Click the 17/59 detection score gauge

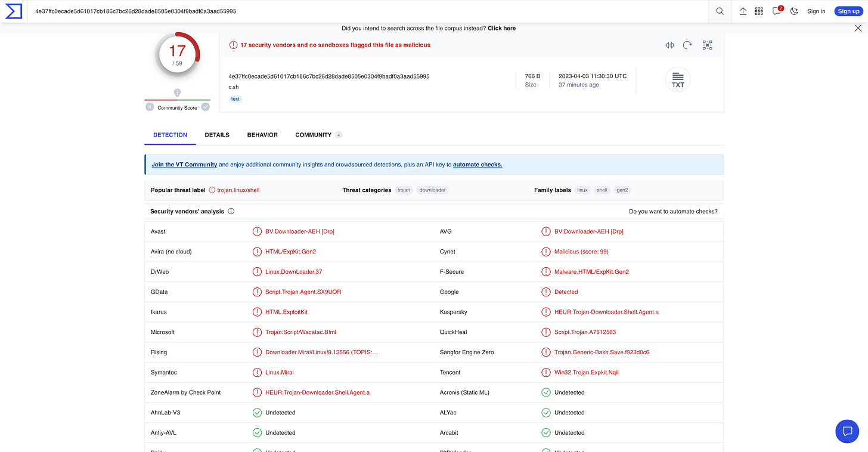coord(178,54)
